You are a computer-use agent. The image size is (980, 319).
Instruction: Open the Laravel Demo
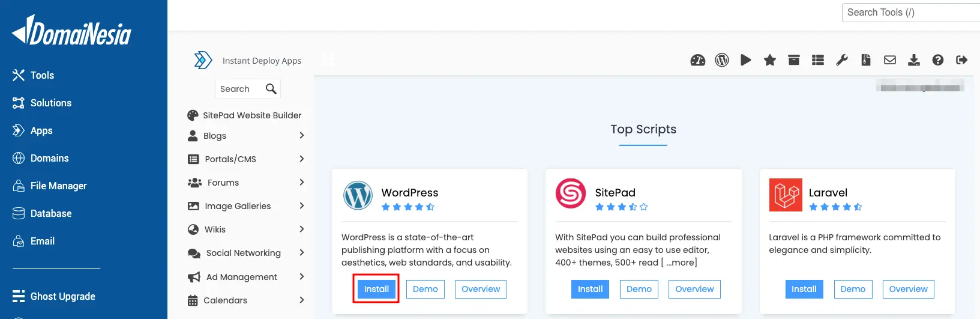pos(853,289)
